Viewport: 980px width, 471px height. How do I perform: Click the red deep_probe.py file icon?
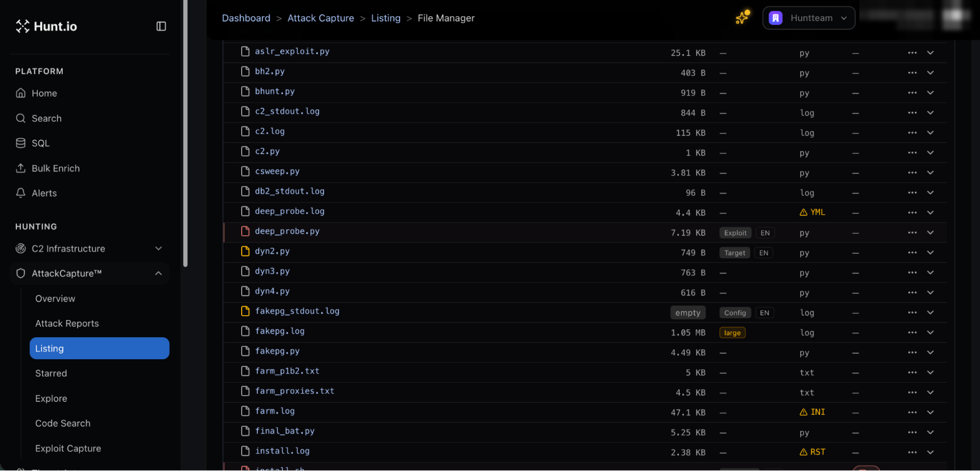245,231
